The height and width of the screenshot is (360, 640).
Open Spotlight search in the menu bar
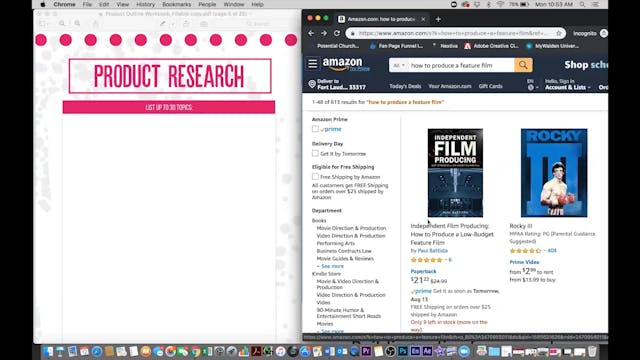(582, 4)
